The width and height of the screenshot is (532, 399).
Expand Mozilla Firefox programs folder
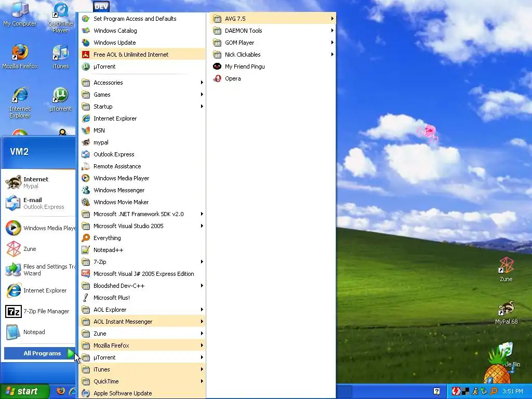pos(142,345)
